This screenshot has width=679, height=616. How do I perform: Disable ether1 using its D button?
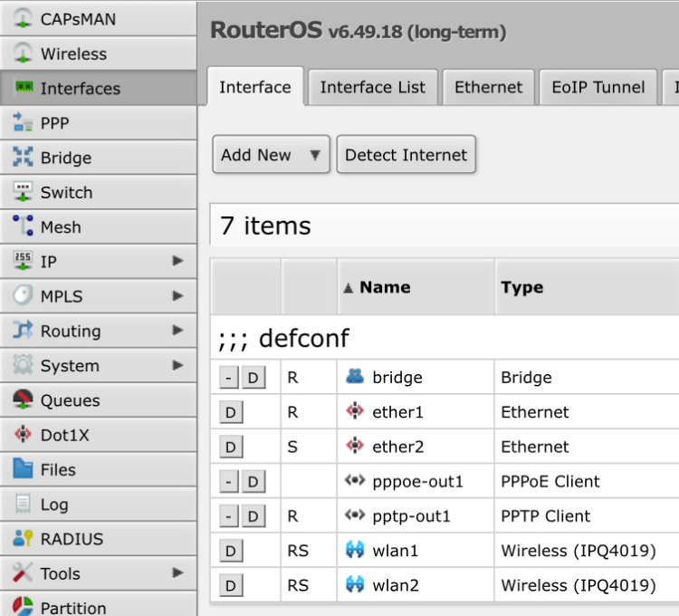tap(230, 412)
